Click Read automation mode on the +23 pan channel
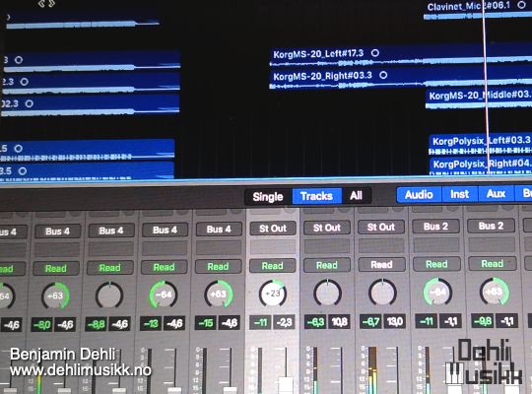 (x=273, y=266)
